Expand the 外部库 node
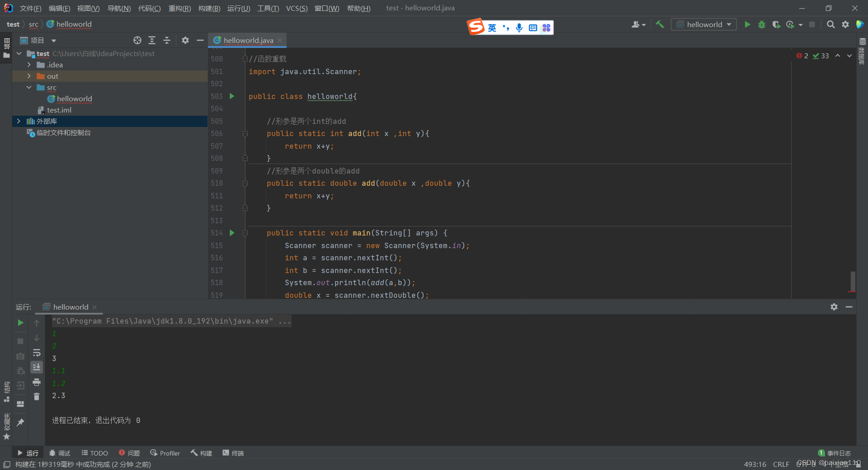This screenshot has width=868, height=470. point(19,121)
